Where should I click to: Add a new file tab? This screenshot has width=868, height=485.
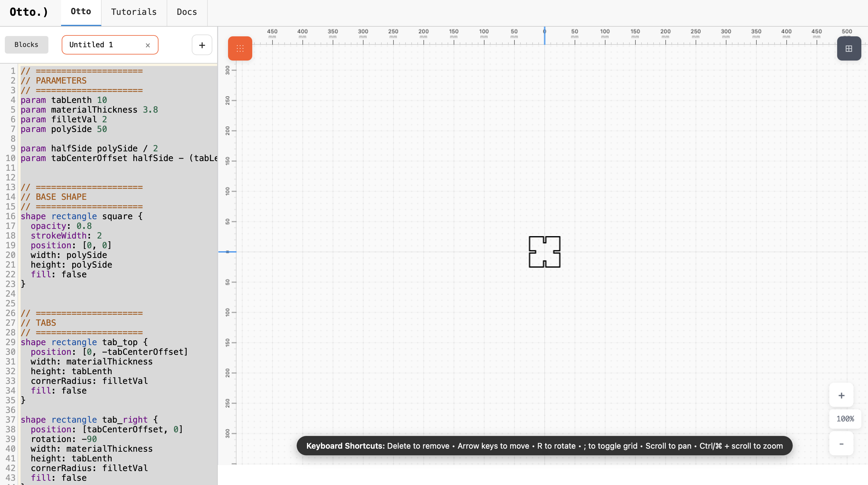click(202, 45)
